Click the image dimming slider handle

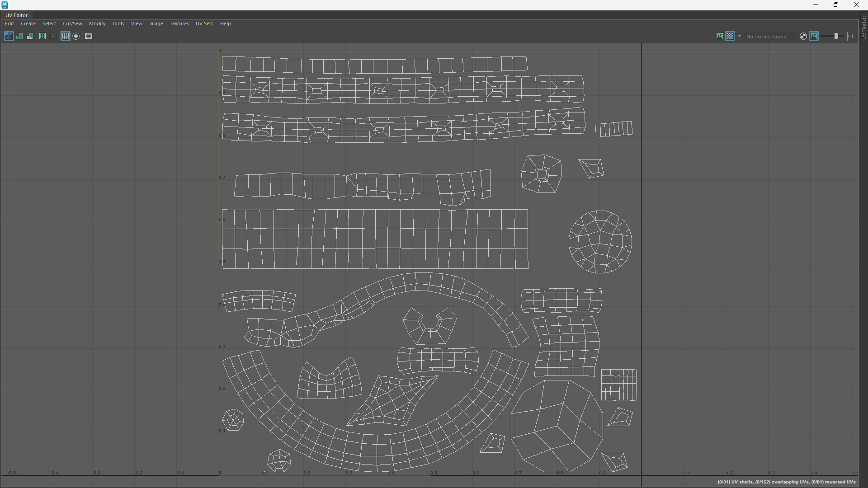[x=836, y=36]
